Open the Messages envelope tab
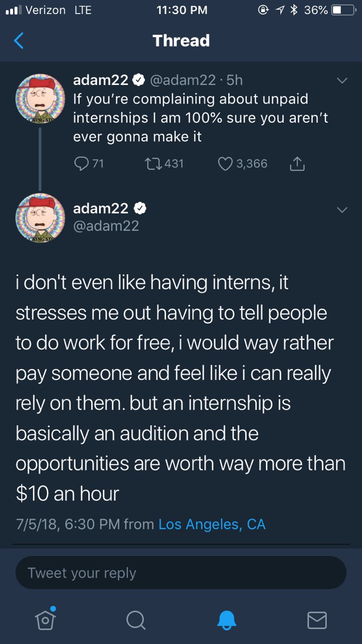This screenshot has height=644, width=362. (317, 620)
